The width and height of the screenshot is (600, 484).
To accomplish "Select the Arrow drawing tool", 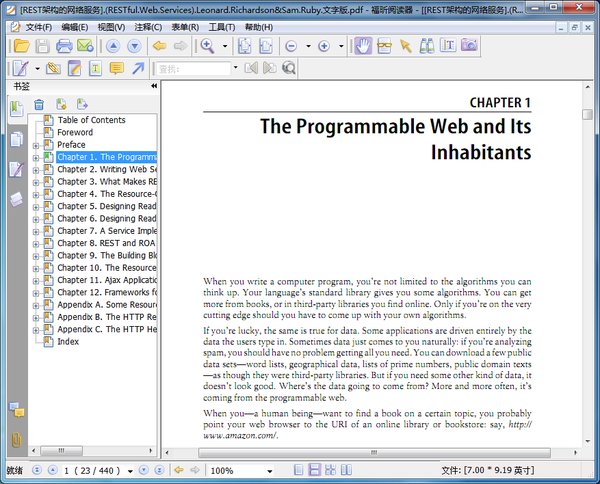I will pyautogui.click(x=138, y=68).
